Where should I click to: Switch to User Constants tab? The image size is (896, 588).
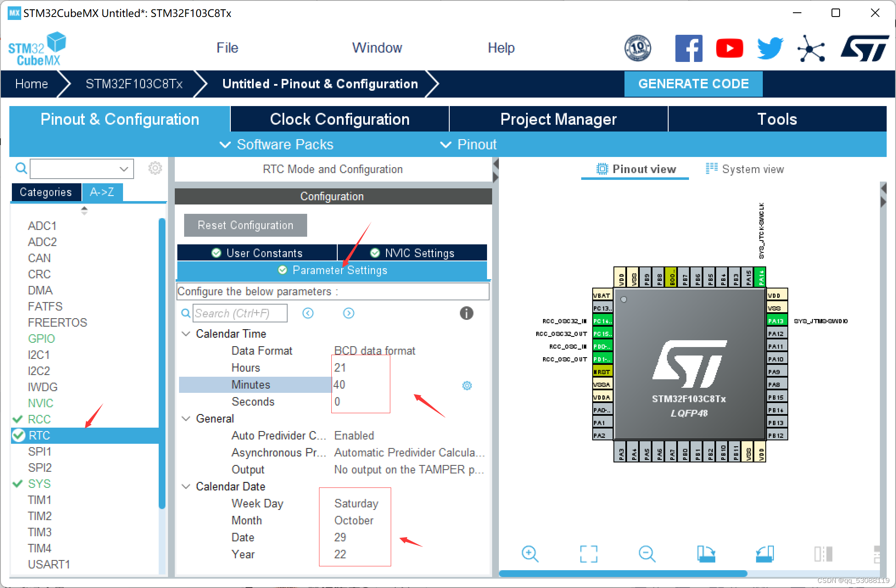click(256, 253)
